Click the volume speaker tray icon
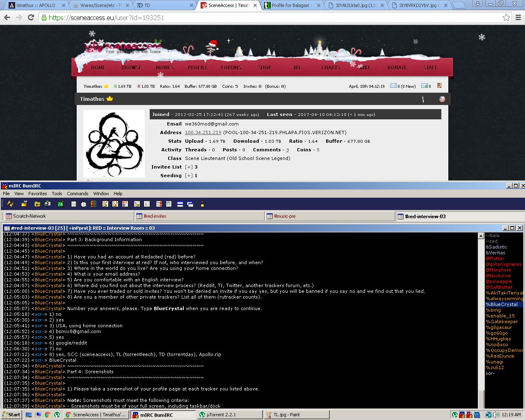 [x=495, y=415]
